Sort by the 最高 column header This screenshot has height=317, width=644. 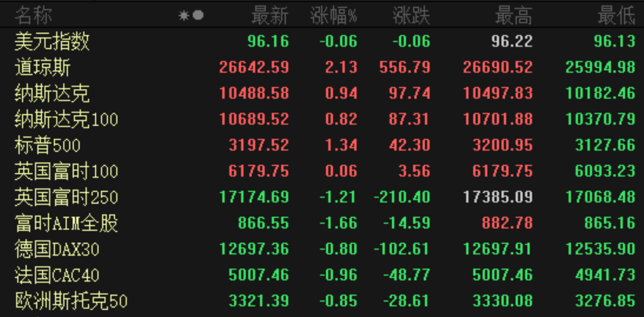pyautogui.click(x=514, y=15)
